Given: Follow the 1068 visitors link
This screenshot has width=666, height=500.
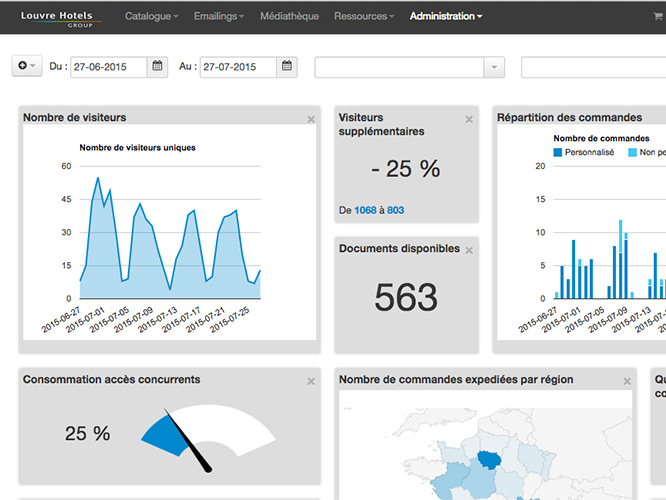Looking at the screenshot, I should (x=365, y=210).
